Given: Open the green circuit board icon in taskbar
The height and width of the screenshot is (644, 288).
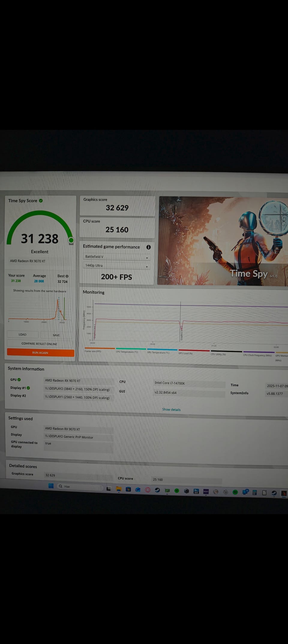Looking at the screenshot, I should pyautogui.click(x=167, y=490).
